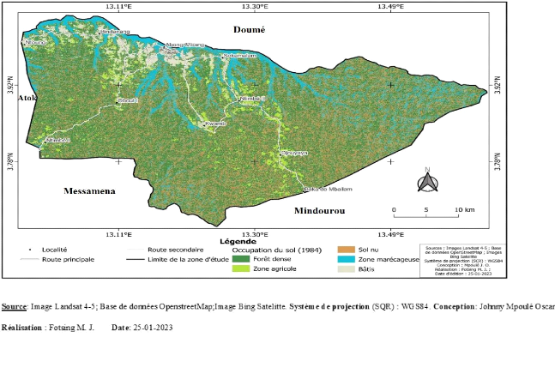Screen dimensions: 555x392
Task: Click the underlined 'Source' word in the caption
Action: 15,307
